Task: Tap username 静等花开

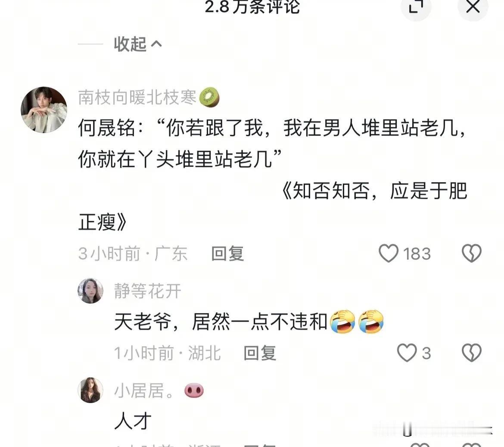Action: 148,291
